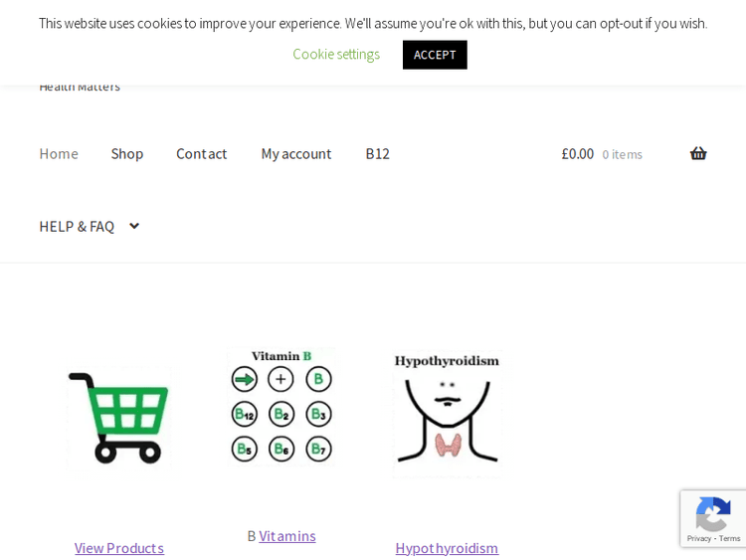
Task: Open the Hypothyroidism text link
Action: [x=447, y=547]
